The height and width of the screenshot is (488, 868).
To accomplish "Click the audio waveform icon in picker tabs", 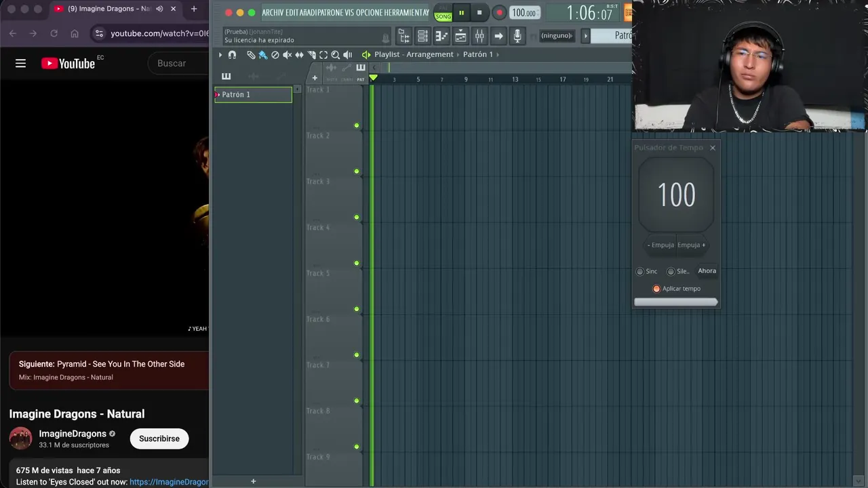I will (332, 69).
